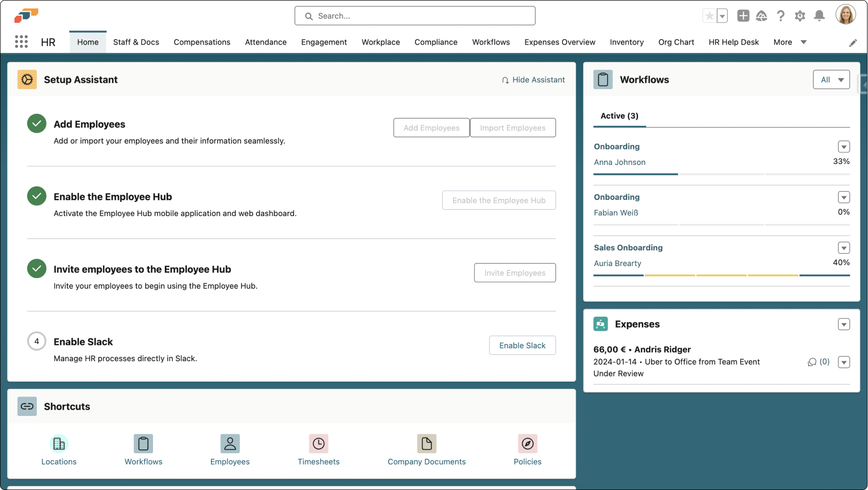Click the Add Employees completed checkmark
Viewport: 868px width, 490px height.
click(37, 124)
